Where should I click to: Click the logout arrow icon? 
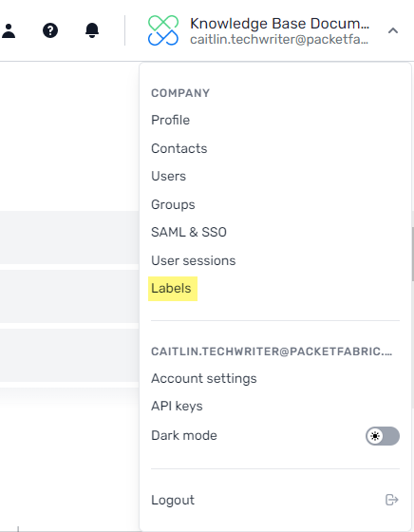[391, 500]
